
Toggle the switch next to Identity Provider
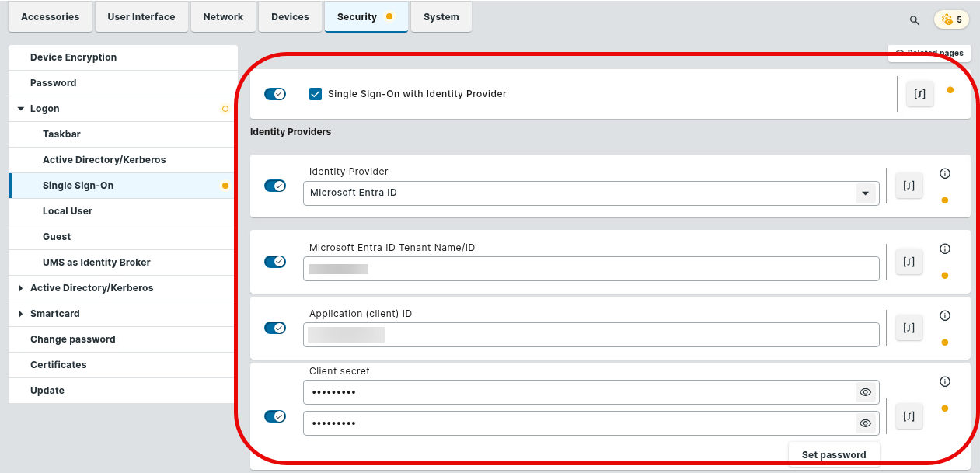(x=275, y=186)
